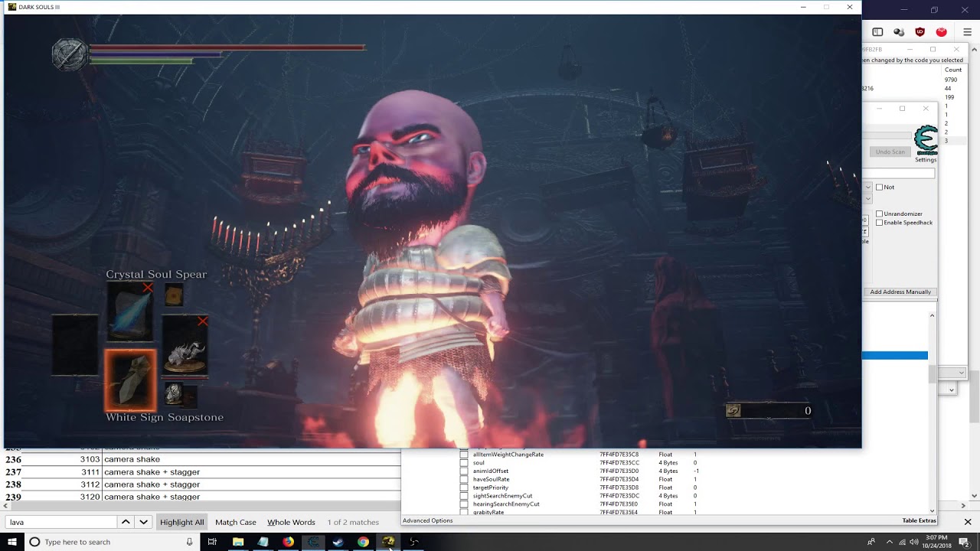
Task: Open the Firefox hamburger menu
Action: click(x=967, y=32)
